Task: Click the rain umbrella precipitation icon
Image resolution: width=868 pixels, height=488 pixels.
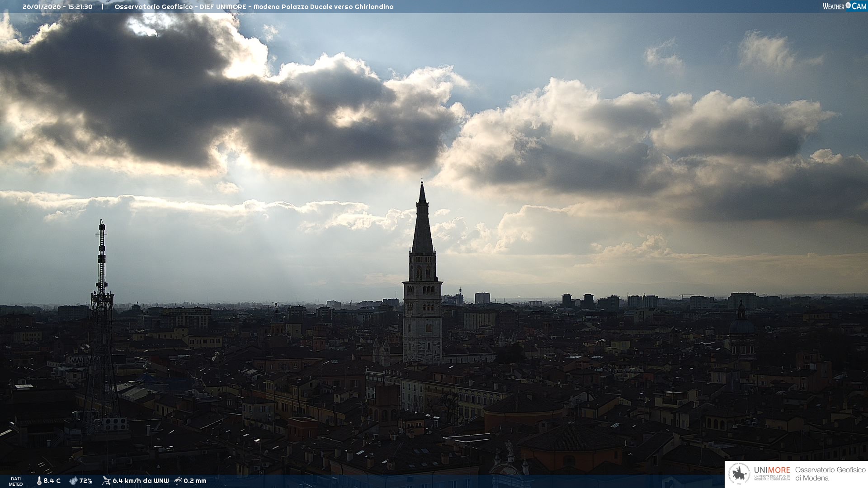Action: click(x=178, y=481)
